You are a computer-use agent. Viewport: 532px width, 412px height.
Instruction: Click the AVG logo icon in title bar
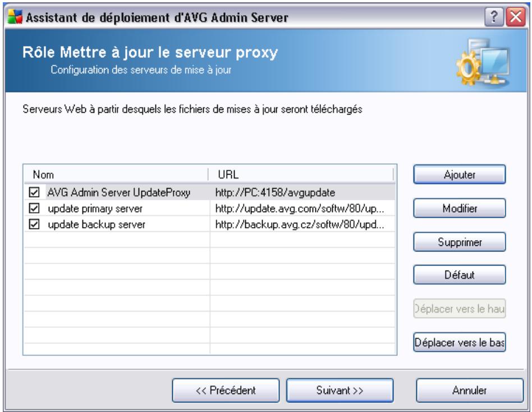coord(15,17)
